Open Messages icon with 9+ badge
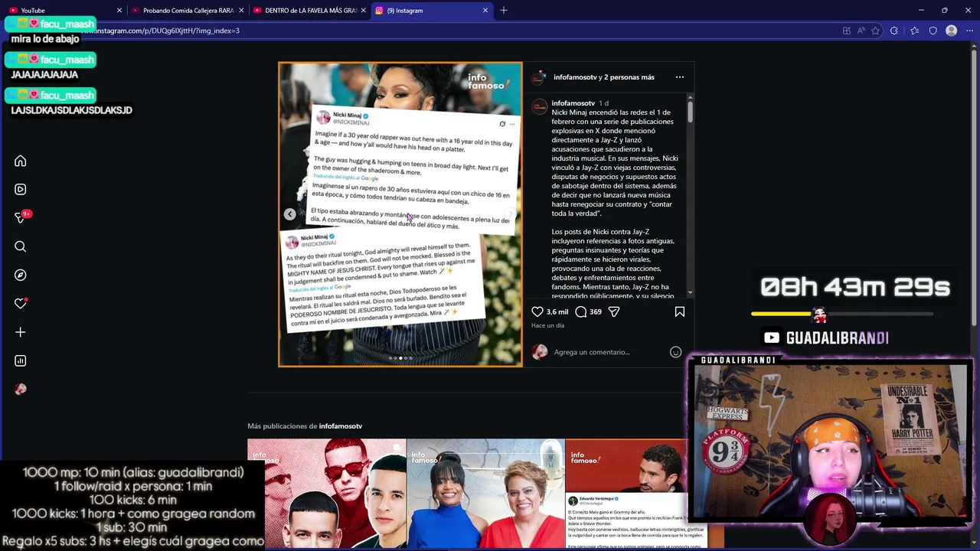The width and height of the screenshot is (980, 551). pos(21,217)
